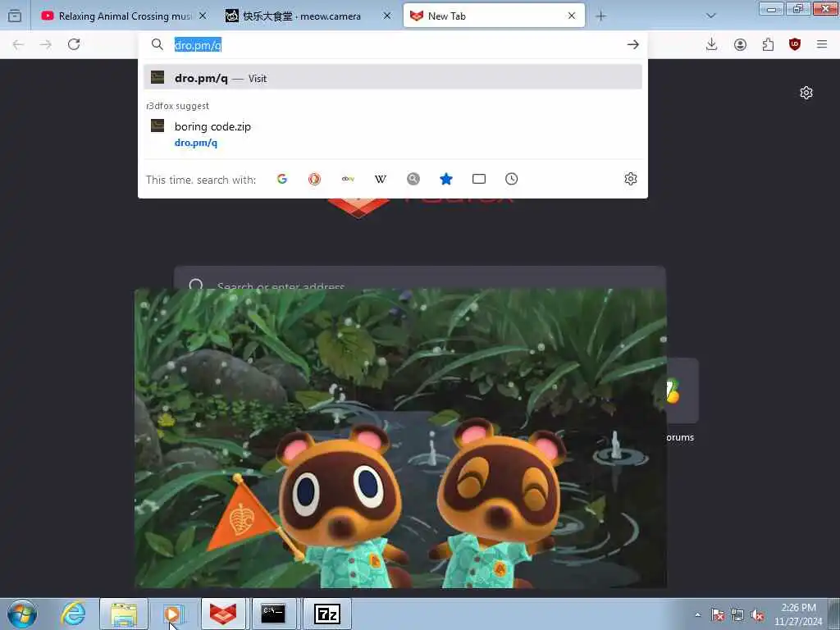Select the New Tab tab
The width and height of the screenshot is (840, 630).
coord(493,16)
